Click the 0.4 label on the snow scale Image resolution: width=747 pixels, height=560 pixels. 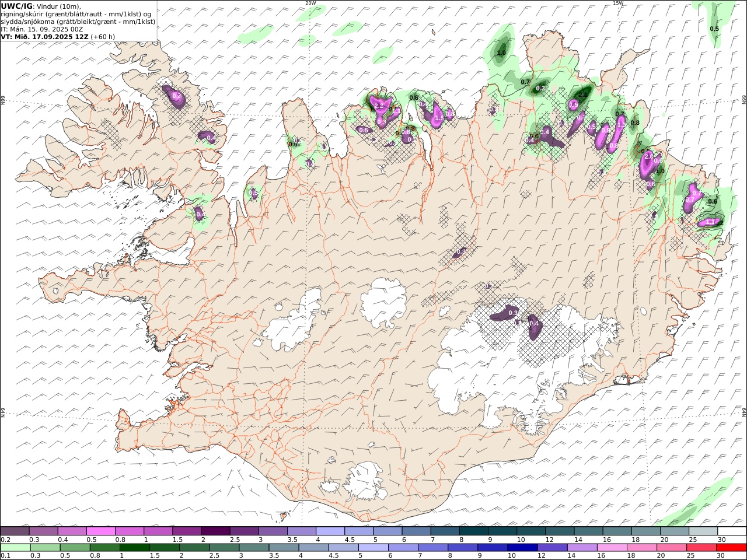coord(62,540)
